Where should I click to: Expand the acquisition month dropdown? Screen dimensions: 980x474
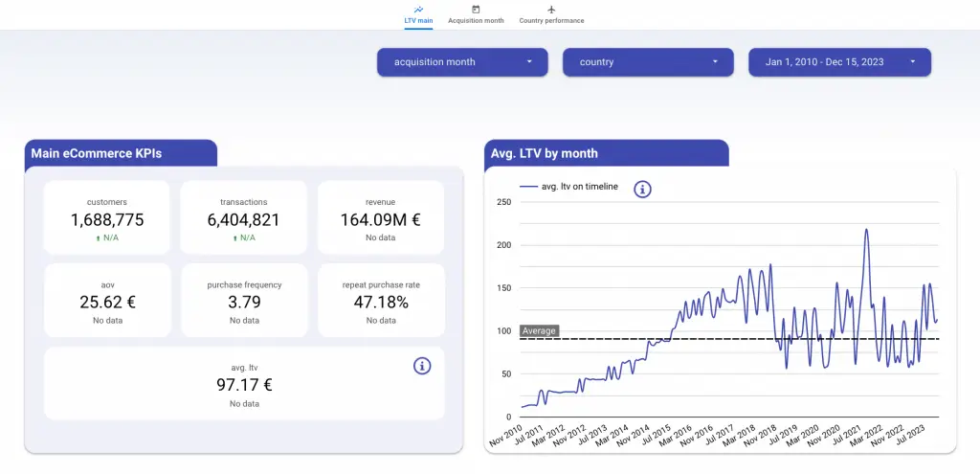pos(462,62)
